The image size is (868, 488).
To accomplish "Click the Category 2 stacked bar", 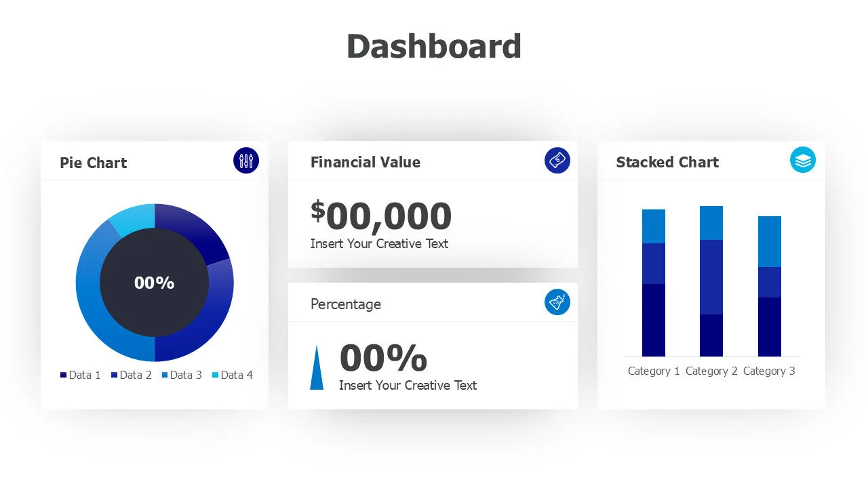I will click(711, 281).
